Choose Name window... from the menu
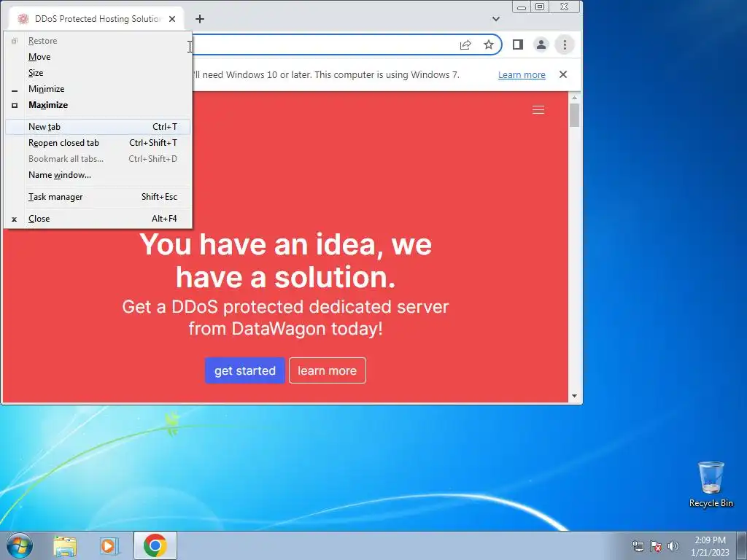Image resolution: width=747 pixels, height=560 pixels. pos(98,175)
